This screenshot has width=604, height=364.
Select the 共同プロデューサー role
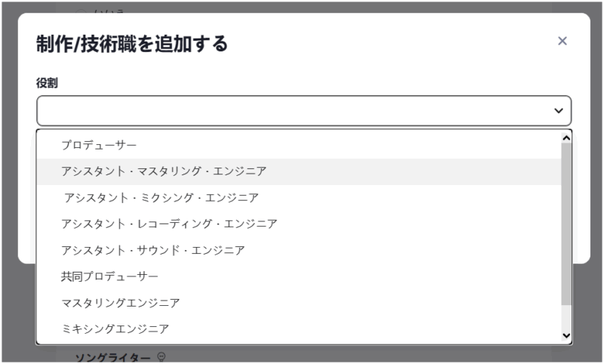[x=110, y=276]
